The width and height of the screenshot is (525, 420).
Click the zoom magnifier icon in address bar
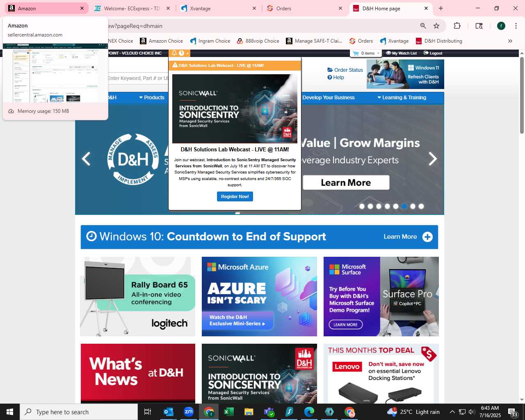pos(423,26)
